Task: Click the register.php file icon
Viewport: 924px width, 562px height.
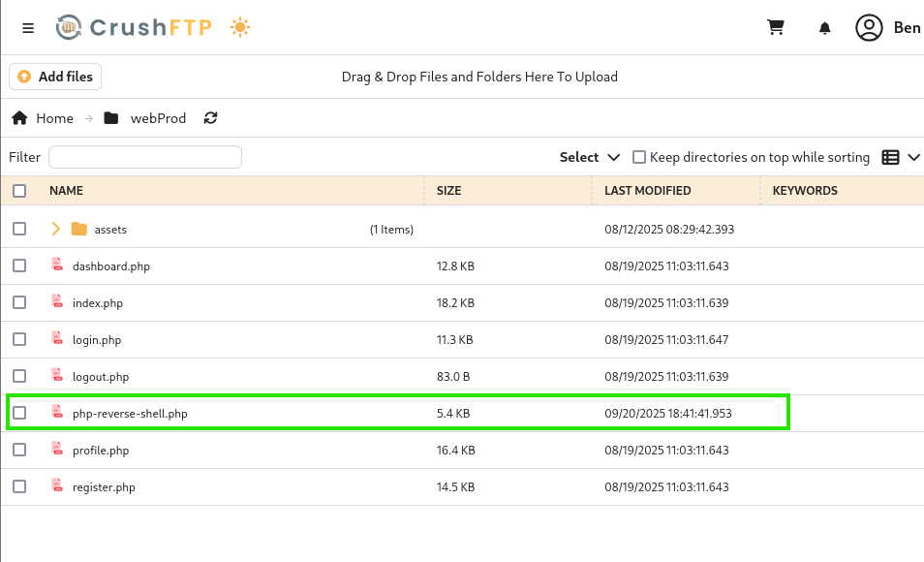Action: click(x=57, y=485)
